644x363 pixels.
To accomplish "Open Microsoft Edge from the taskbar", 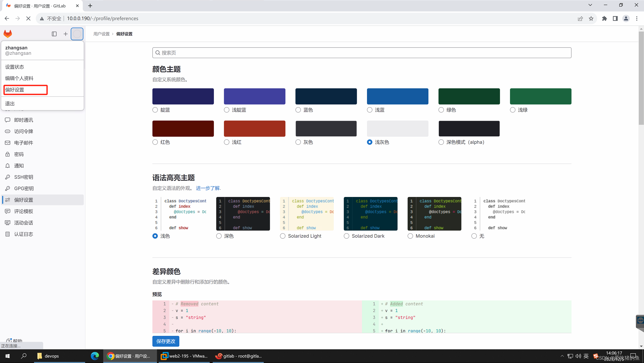I will click(x=95, y=356).
